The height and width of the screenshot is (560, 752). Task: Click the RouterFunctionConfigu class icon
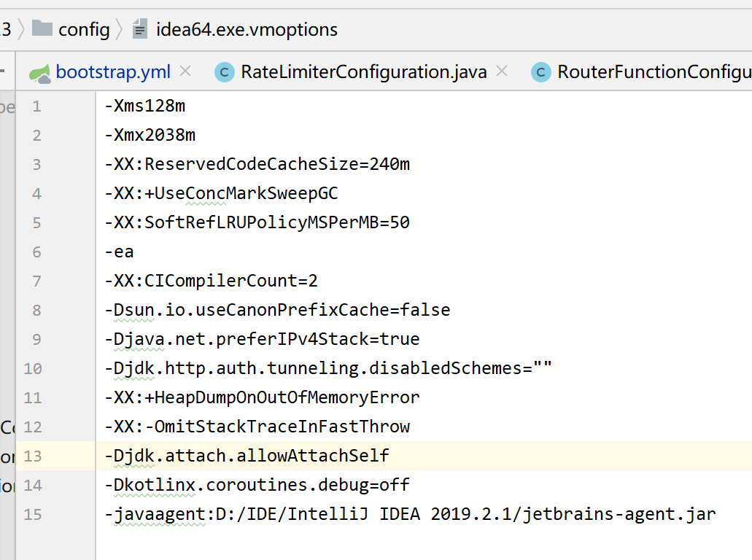point(541,72)
